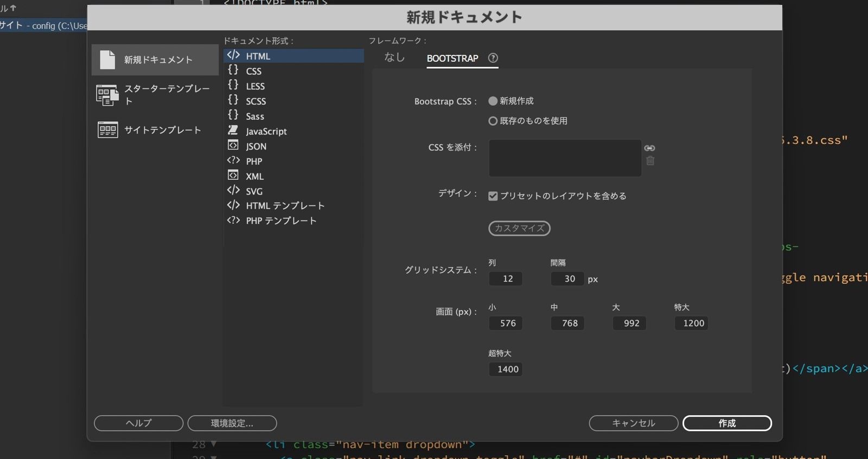Click the attach CSS link icon
The height and width of the screenshot is (459, 868).
[649, 148]
